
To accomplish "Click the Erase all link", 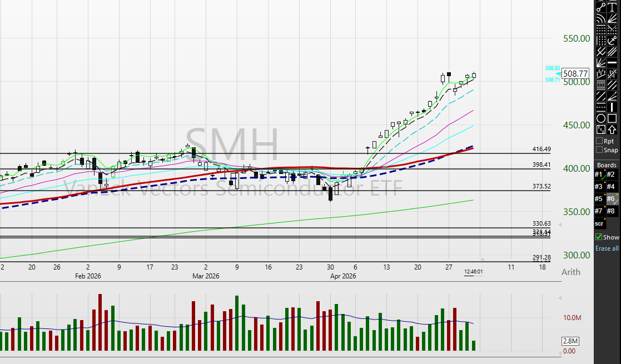I will point(607,248).
